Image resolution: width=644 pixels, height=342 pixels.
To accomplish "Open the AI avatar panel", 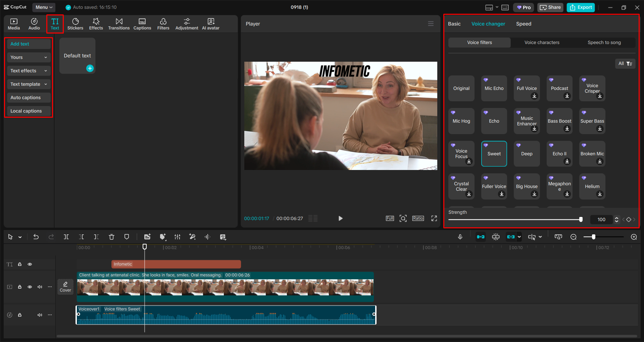I will click(210, 23).
